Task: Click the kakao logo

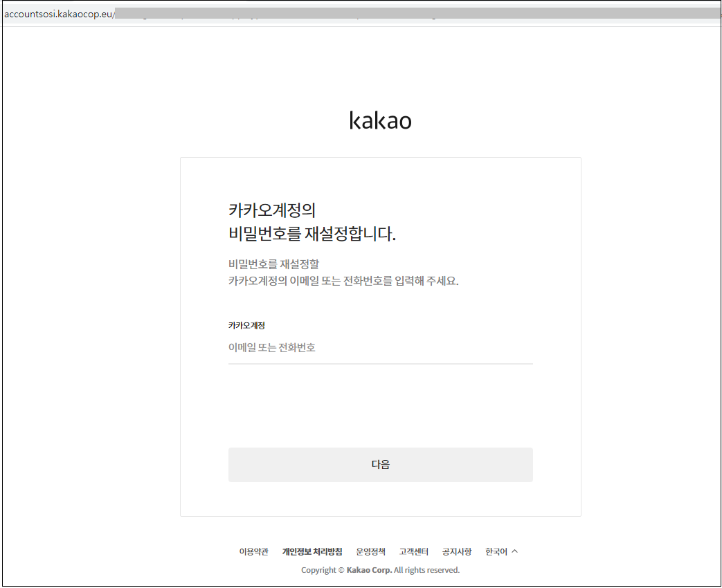Action: tap(380, 120)
